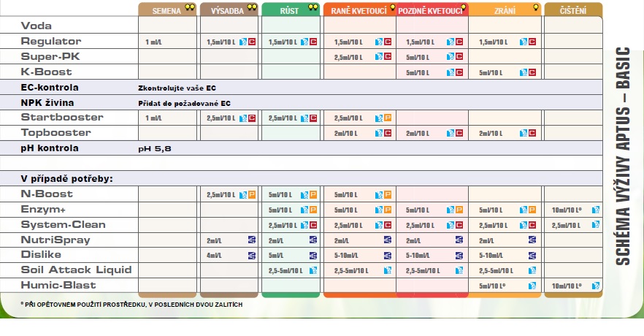Viewport: 644px width, 336px height.
Task: Click the watering icon in Soil Attack Liquid row under Růst
Action: coord(313,270)
